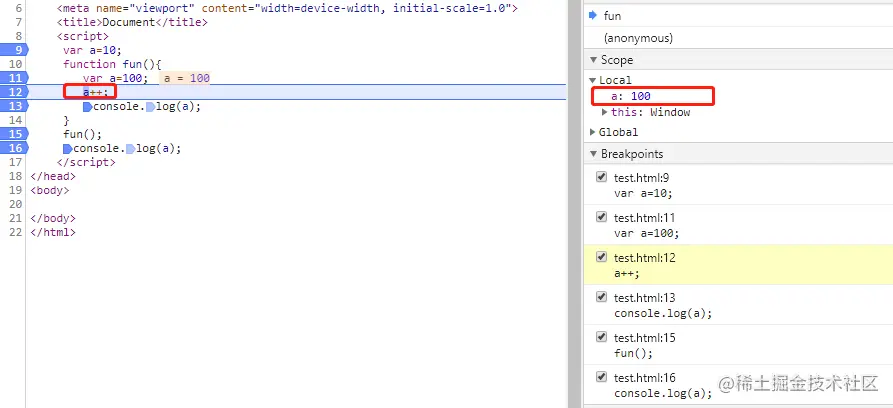Open highlighted breakpoint entry 'test.html:12'
The width and height of the screenshot is (893, 408).
738,265
